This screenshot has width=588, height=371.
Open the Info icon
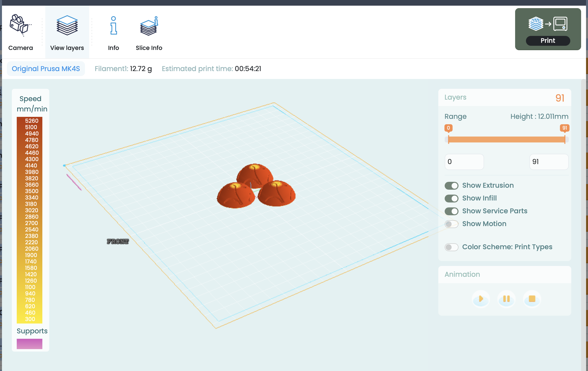point(114,25)
